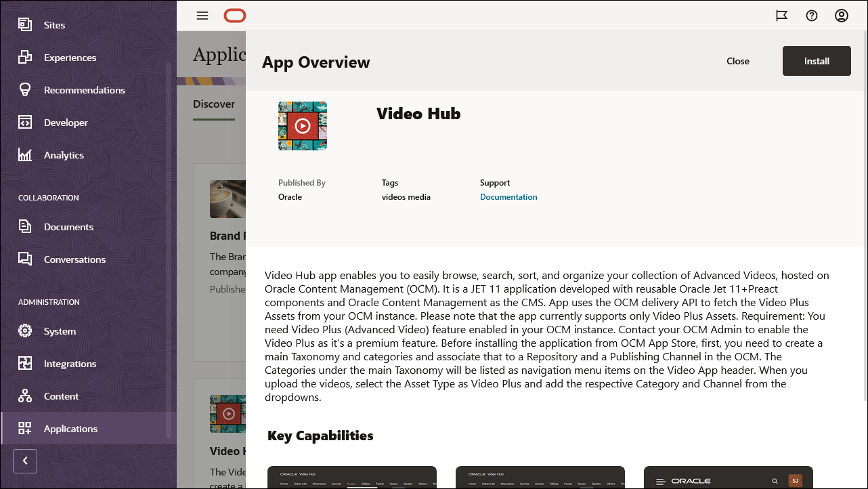
Task: Select the Applications section
Action: 70,428
